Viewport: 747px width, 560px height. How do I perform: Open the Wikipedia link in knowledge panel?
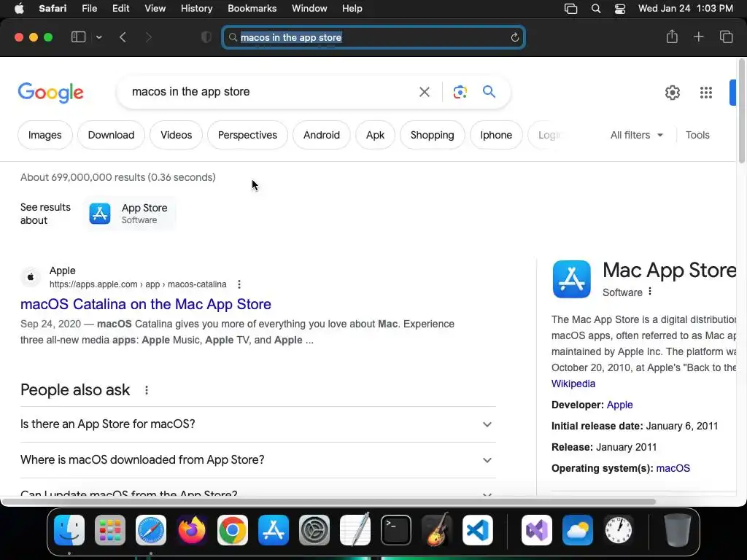(573, 384)
